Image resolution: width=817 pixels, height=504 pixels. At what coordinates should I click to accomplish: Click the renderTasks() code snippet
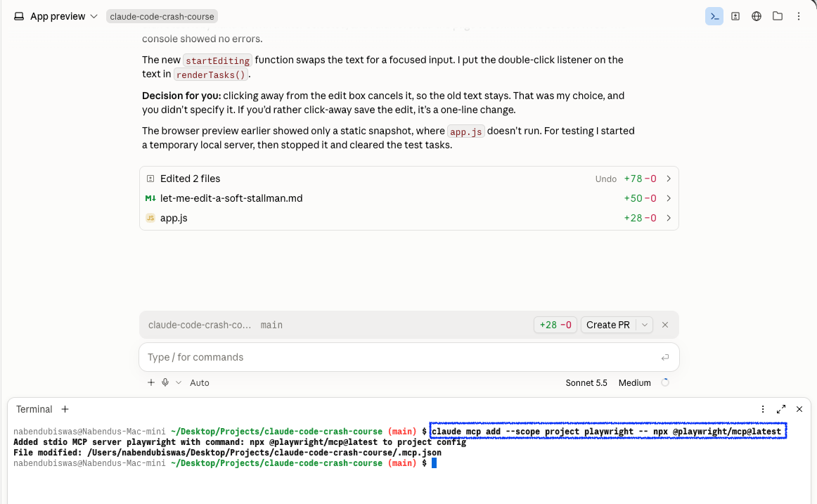pyautogui.click(x=210, y=75)
